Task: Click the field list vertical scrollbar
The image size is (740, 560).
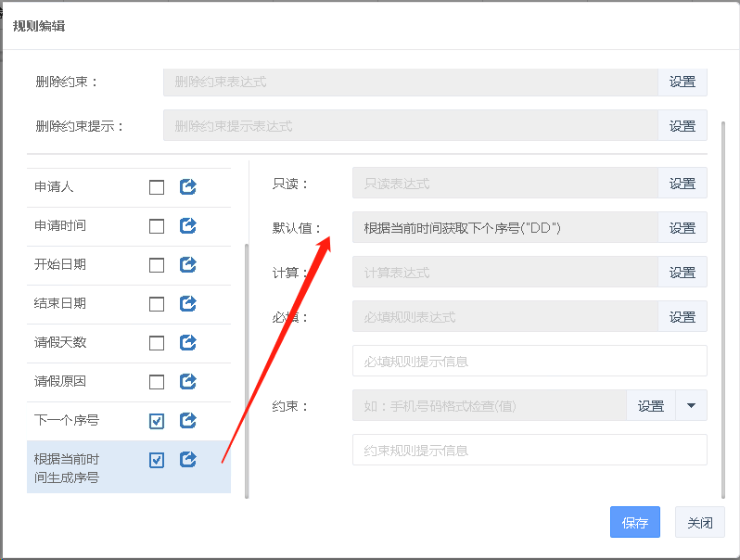Action: [x=246, y=371]
